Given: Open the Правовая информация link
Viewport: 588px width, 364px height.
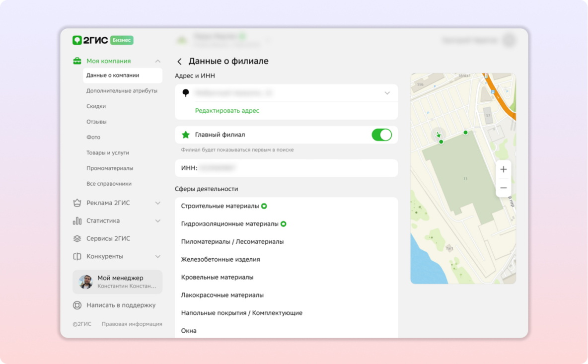Looking at the screenshot, I should point(132,324).
